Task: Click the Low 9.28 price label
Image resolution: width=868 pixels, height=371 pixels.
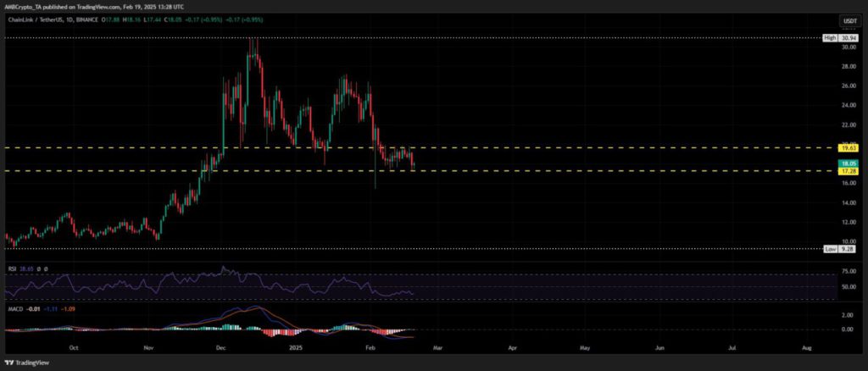Action: coord(839,249)
